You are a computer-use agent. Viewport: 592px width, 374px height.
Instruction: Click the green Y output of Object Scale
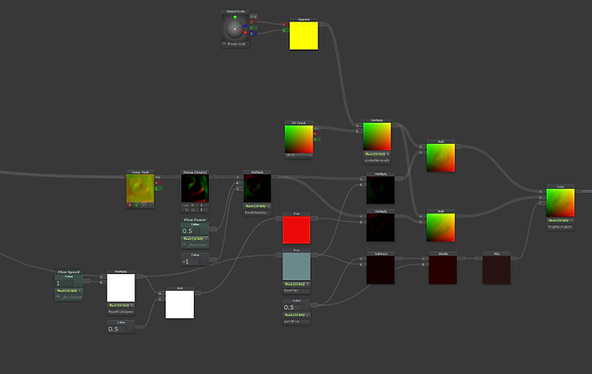pos(253,28)
